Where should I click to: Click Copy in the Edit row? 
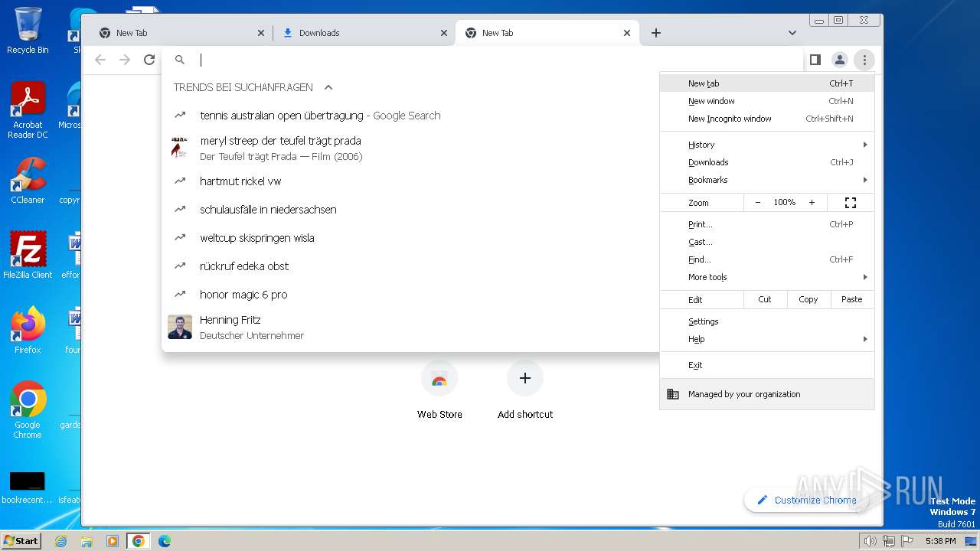click(808, 299)
